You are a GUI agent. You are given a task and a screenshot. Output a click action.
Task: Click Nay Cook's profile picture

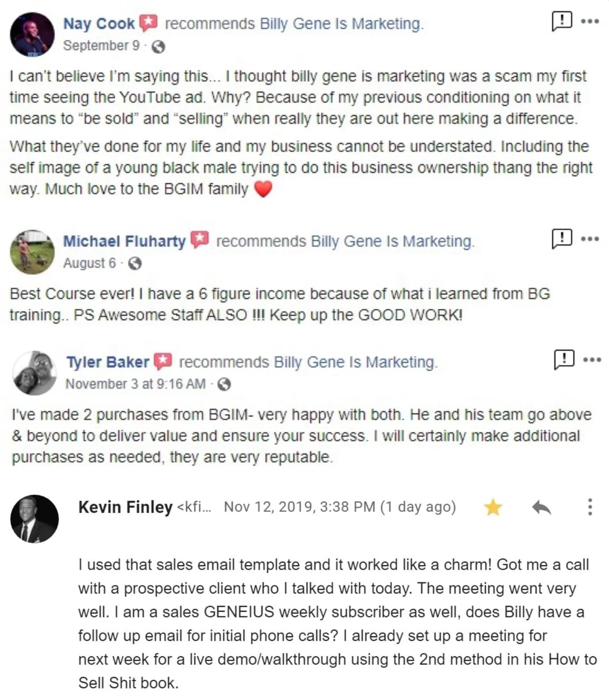tap(32, 34)
